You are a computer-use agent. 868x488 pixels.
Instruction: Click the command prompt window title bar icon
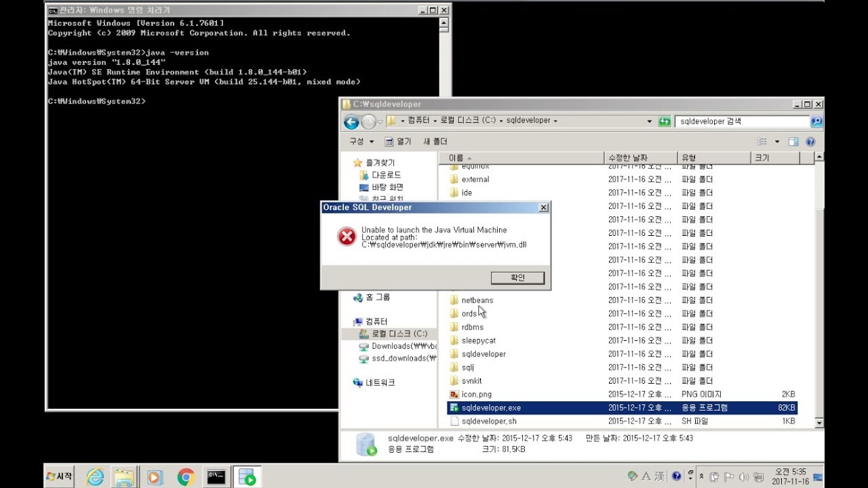click(52, 10)
